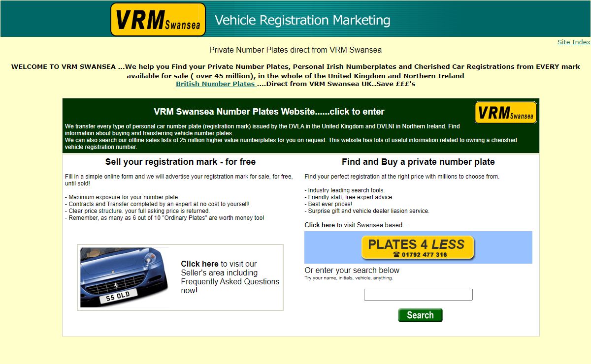Click the 'Industry leading search tools' bullet
The image size is (591, 364).
point(345,190)
